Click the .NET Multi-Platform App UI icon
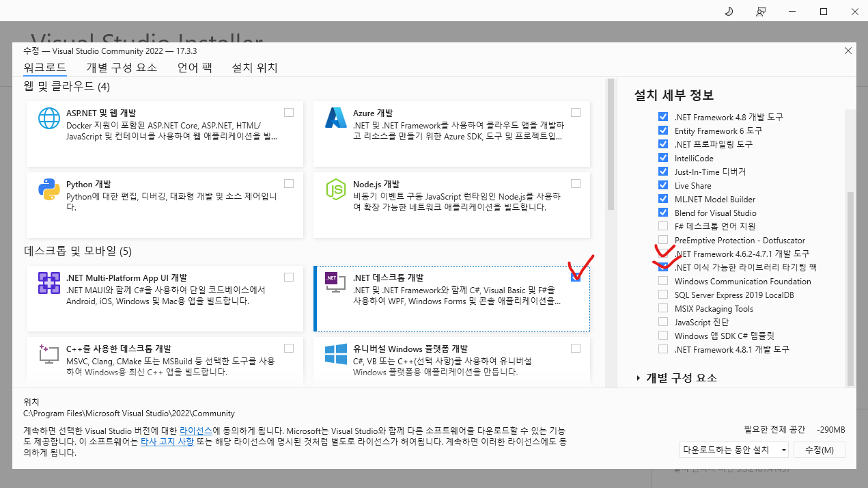868x488 pixels. [x=49, y=282]
